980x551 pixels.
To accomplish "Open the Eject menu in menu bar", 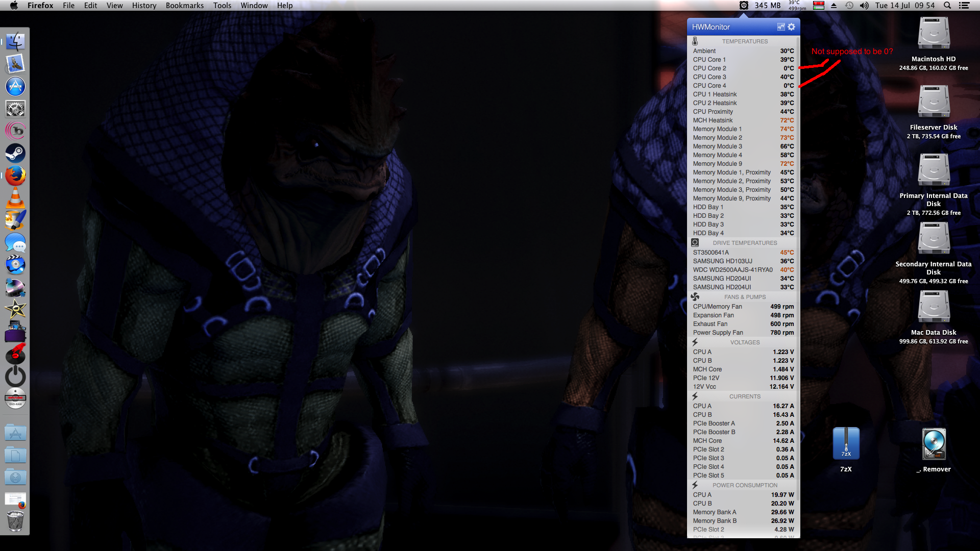I will point(834,6).
